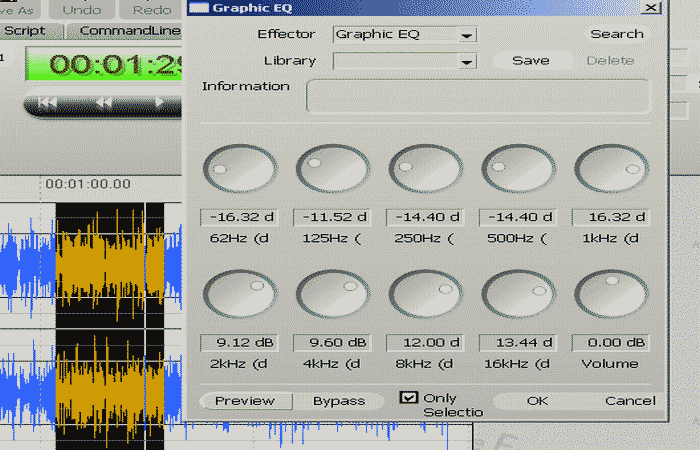The height and width of the screenshot is (450, 700).
Task: Open the Effector dropdown
Action: pos(466,35)
